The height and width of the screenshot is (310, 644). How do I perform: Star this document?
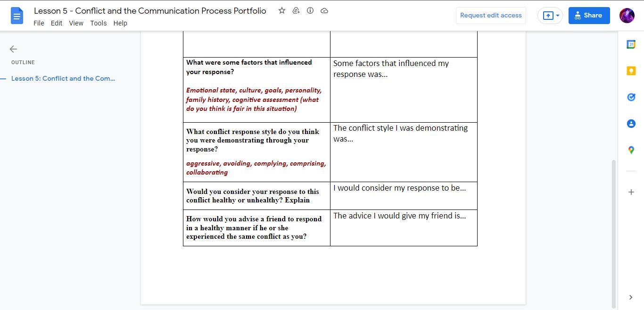[282, 10]
